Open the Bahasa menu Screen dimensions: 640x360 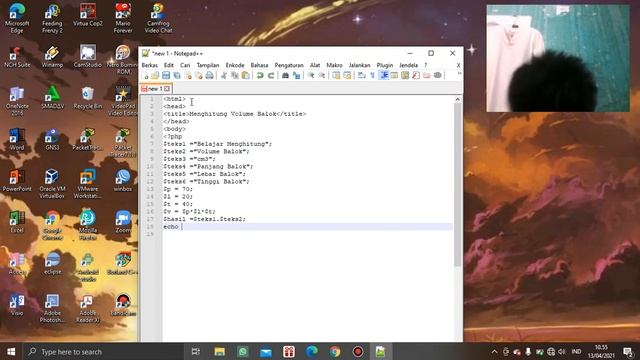[259, 65]
